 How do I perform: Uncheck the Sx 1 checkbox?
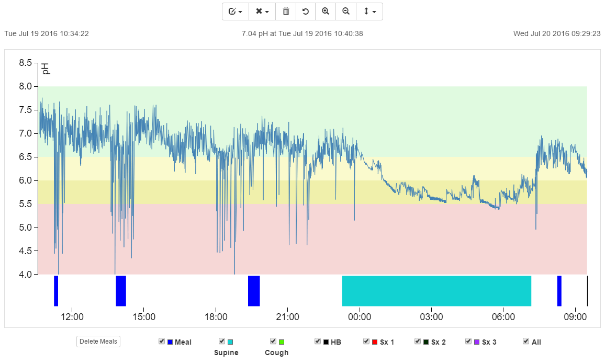coord(366,341)
